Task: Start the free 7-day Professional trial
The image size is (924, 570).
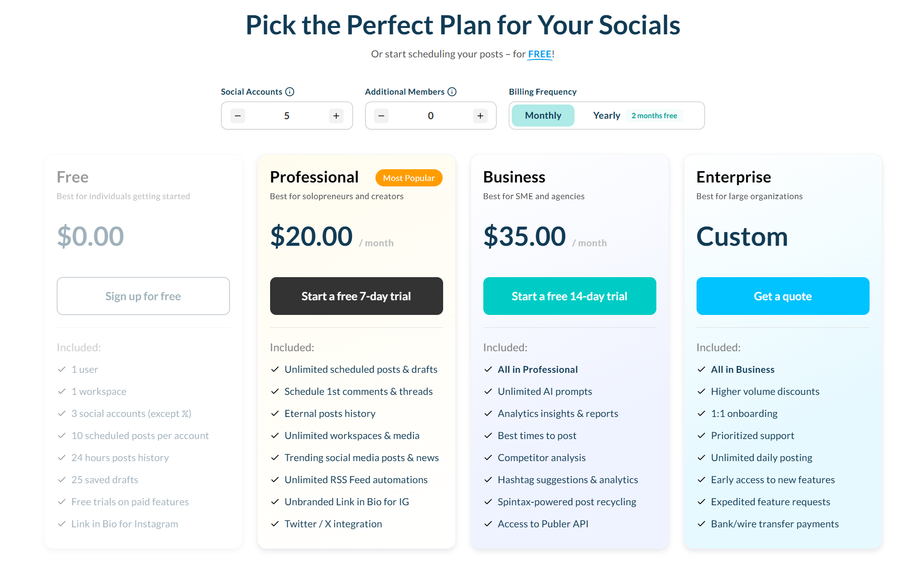Action: click(356, 296)
